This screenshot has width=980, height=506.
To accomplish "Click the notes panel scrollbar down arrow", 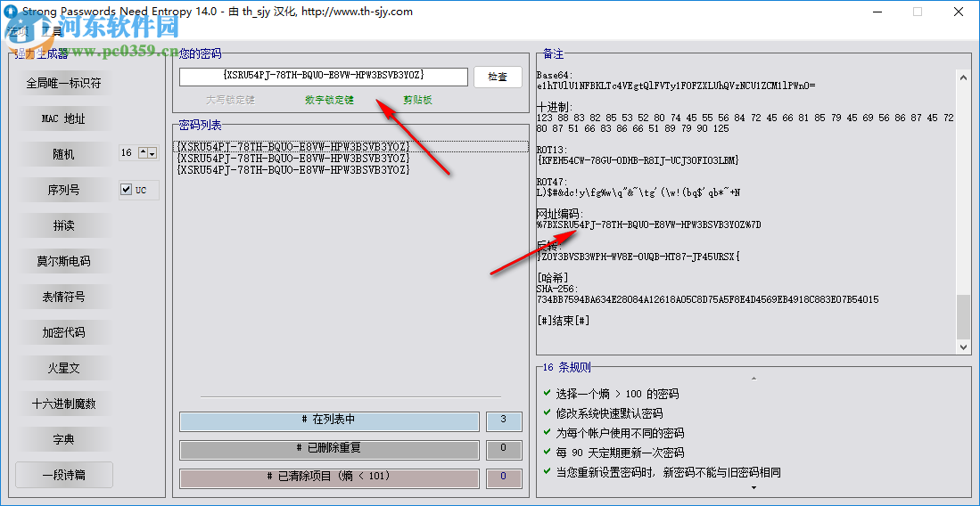I will [962, 347].
